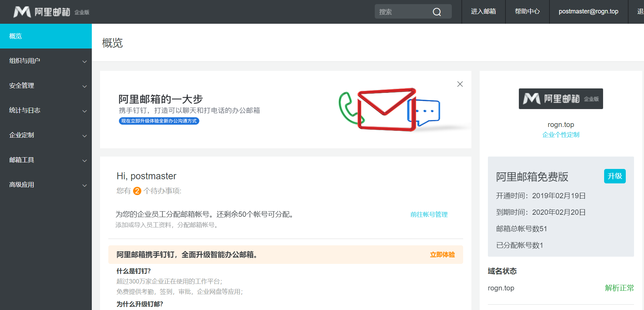Open 帮助中心 in the top bar

point(527,11)
